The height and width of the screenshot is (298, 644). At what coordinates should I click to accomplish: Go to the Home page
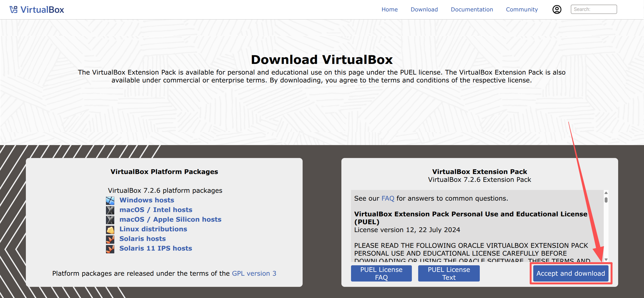390,9
